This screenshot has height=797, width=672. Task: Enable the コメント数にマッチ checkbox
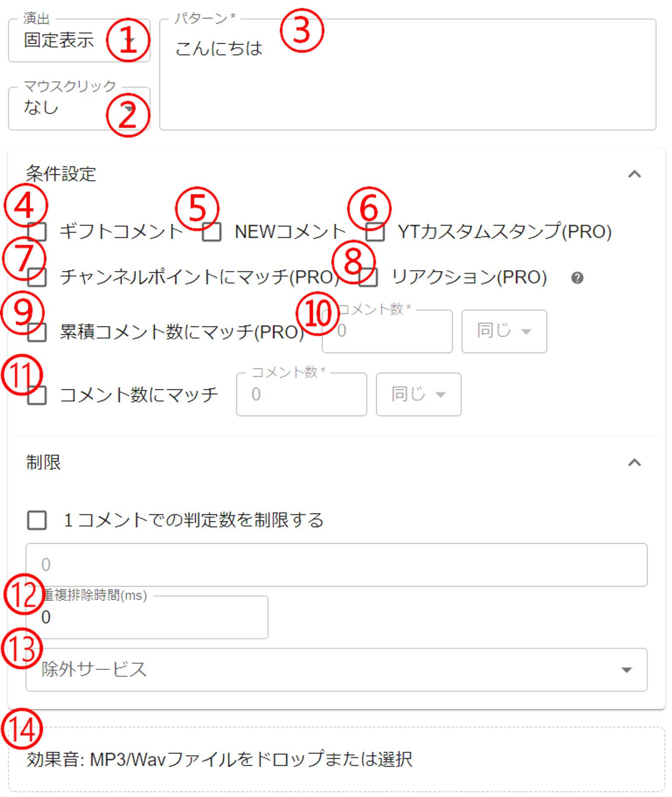click(37, 395)
